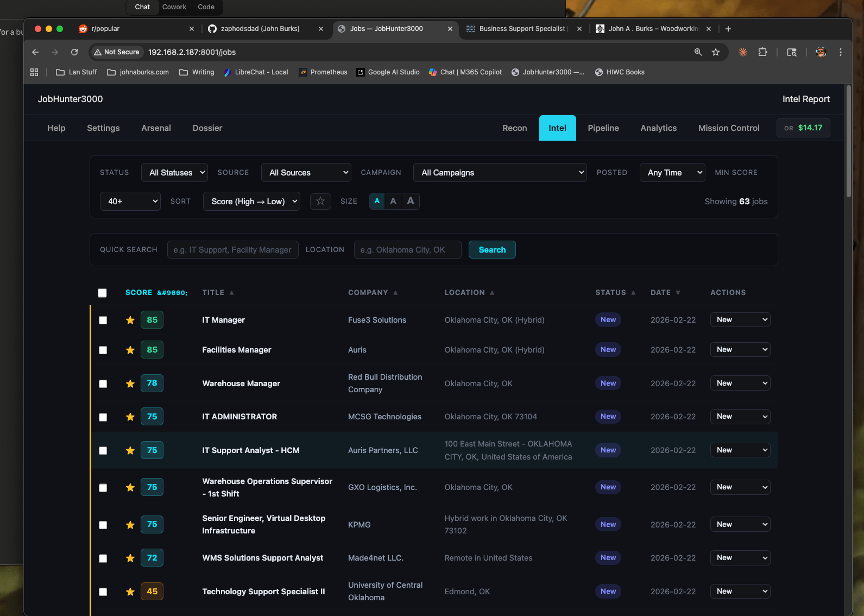864x616 pixels.
Task: Open the Analytics tab
Action: coord(659,128)
